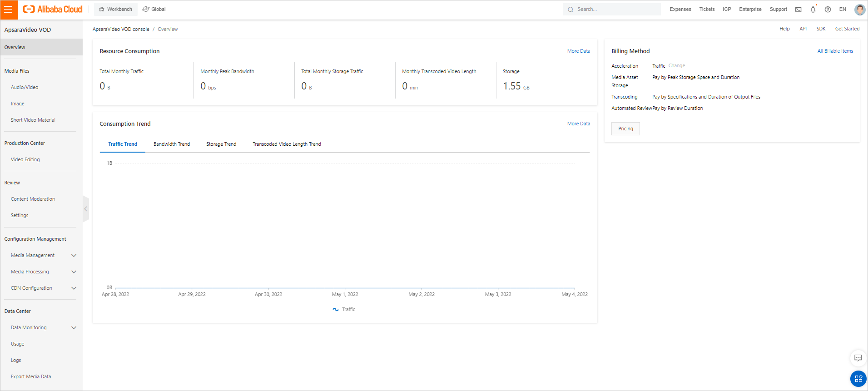Click Change next to Traffic acceleration
868x391 pixels.
[677, 65]
